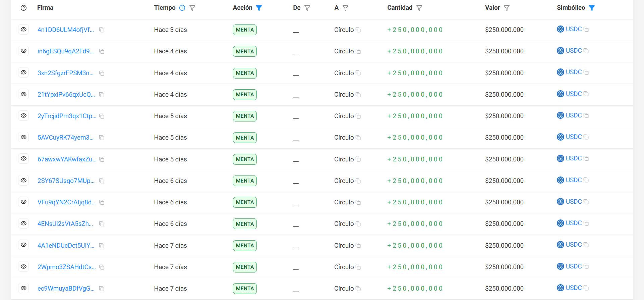Copy the Círculo address in first row

[x=358, y=30]
